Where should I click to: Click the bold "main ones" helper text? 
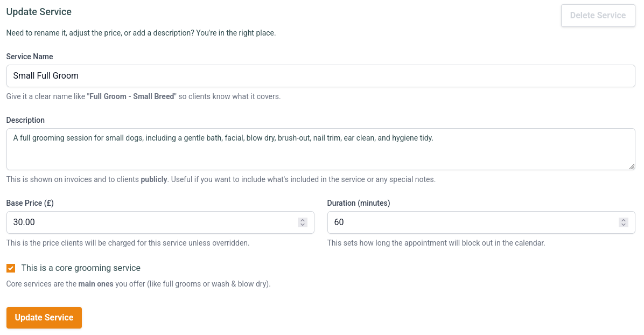96,284
